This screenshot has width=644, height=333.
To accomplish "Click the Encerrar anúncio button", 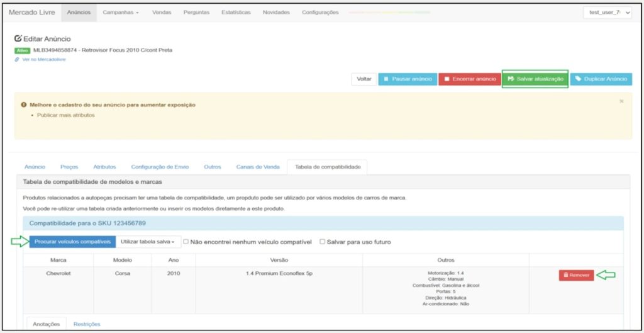I will (470, 79).
